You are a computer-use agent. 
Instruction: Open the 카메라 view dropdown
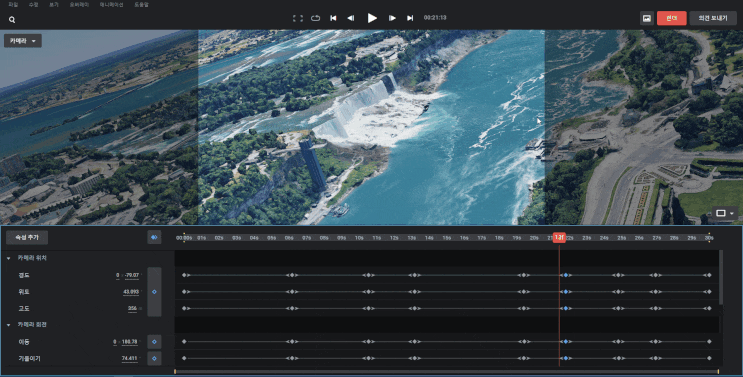tap(23, 41)
